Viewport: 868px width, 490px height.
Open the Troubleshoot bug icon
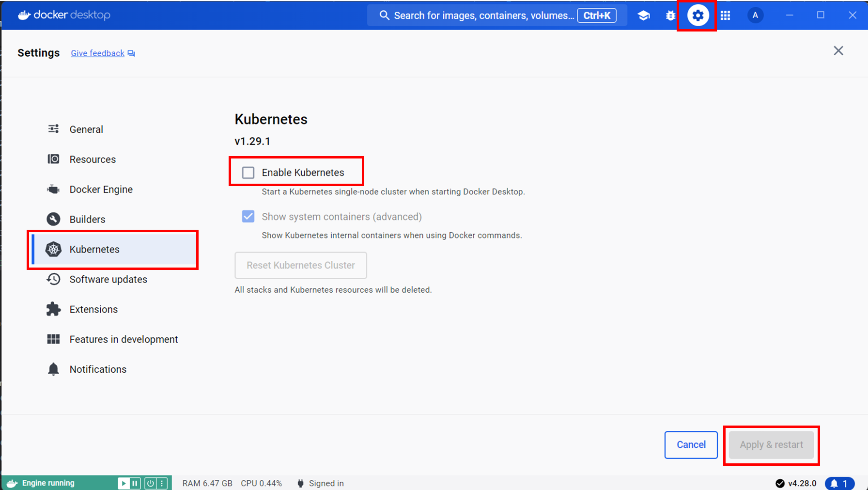tap(670, 16)
